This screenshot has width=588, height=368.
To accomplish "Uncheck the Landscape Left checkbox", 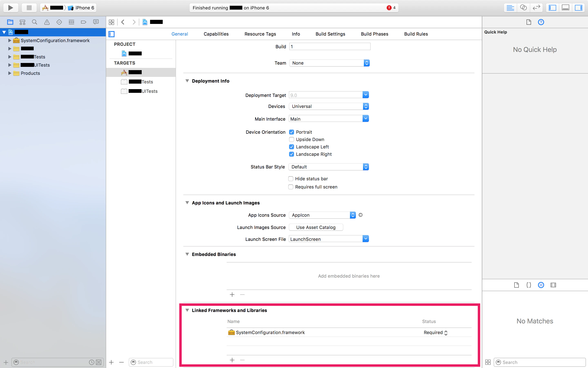I will click(292, 147).
